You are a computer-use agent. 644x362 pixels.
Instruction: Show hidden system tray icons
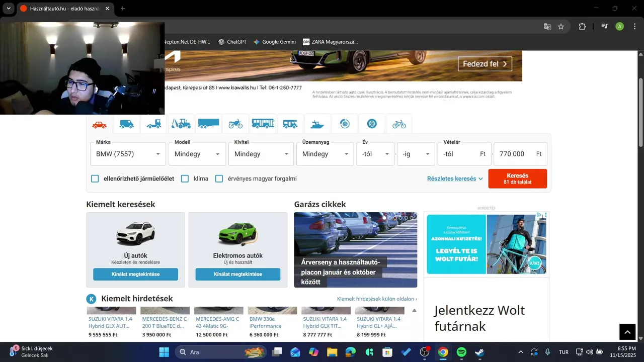pos(521,352)
